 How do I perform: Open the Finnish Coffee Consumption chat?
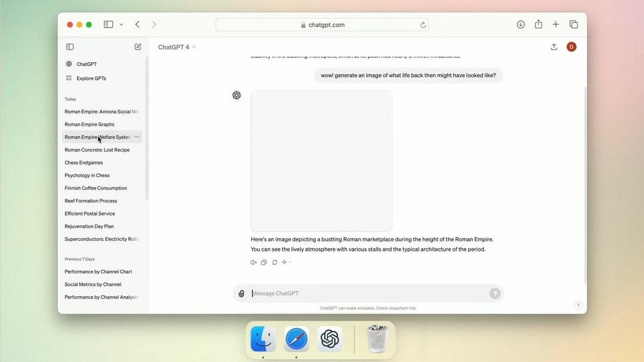click(x=96, y=188)
